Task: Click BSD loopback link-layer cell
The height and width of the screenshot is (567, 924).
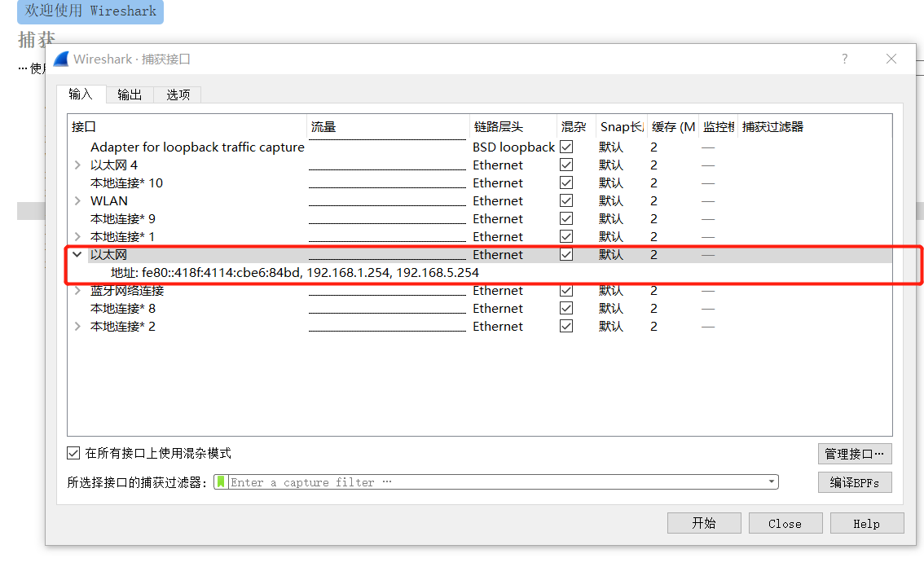Action: point(513,147)
